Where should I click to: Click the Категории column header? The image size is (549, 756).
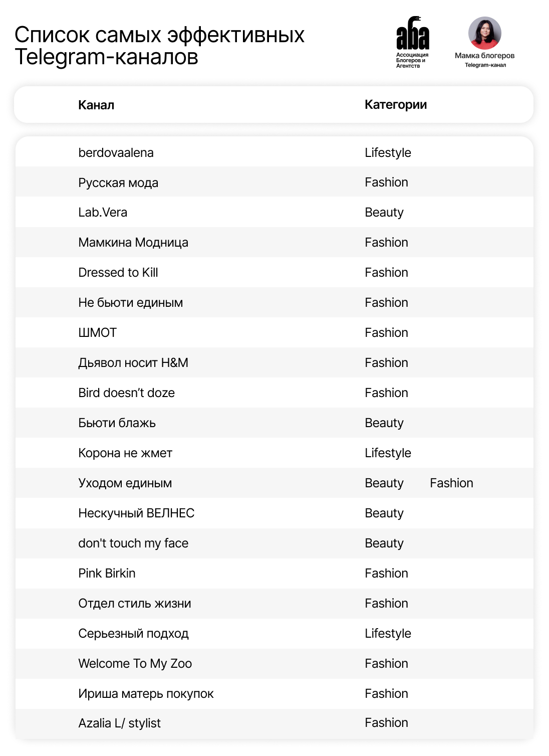pos(396,105)
